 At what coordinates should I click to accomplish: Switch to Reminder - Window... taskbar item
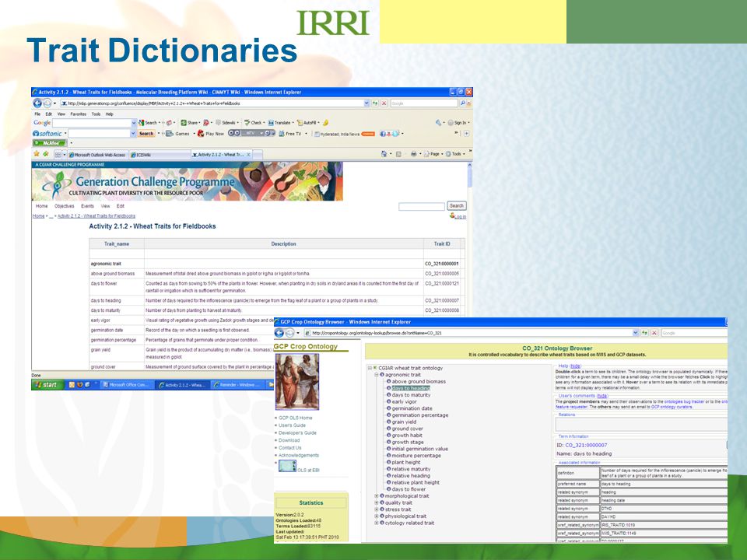click(237, 385)
